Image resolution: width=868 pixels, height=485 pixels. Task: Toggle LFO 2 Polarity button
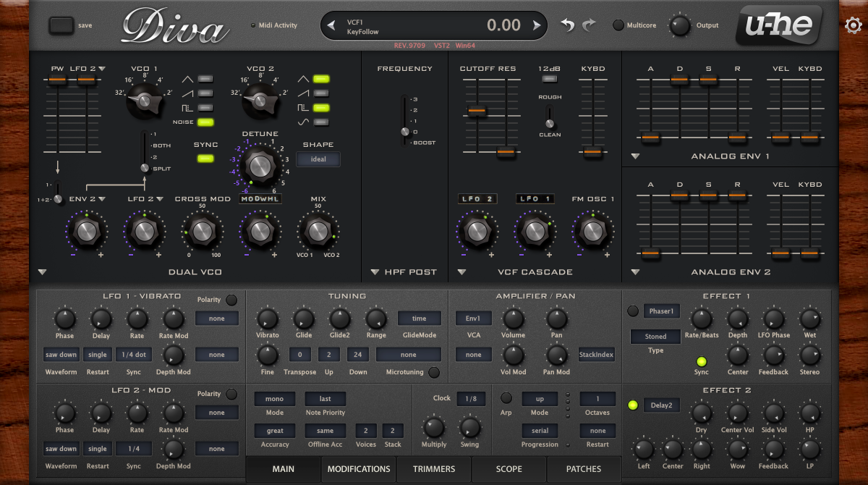231,394
